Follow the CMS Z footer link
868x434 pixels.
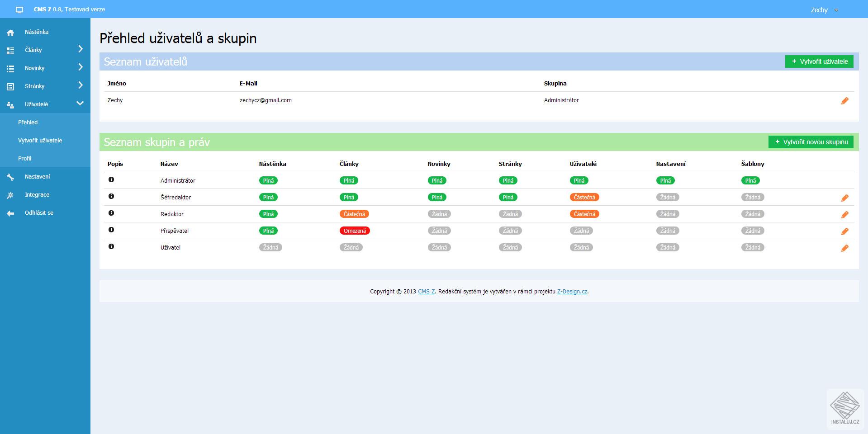426,292
